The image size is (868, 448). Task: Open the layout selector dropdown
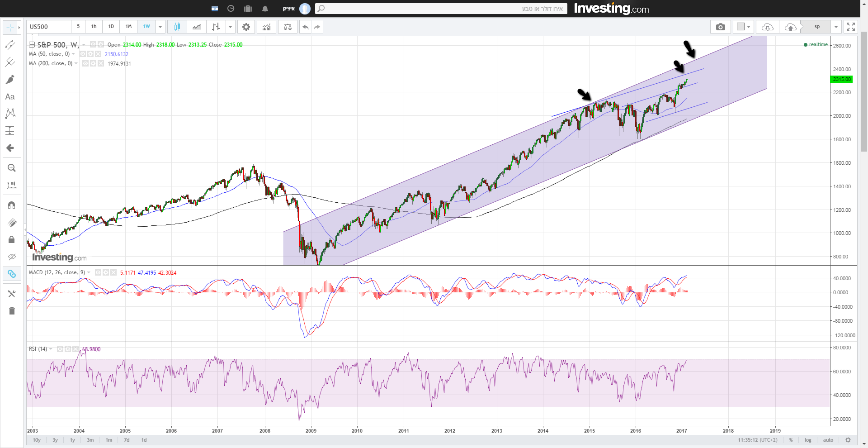(744, 27)
